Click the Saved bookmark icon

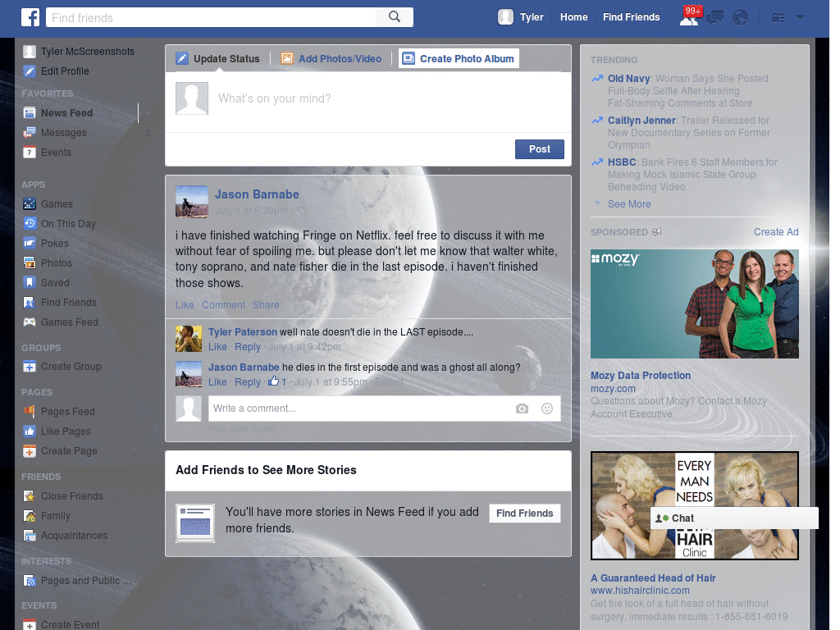30,282
